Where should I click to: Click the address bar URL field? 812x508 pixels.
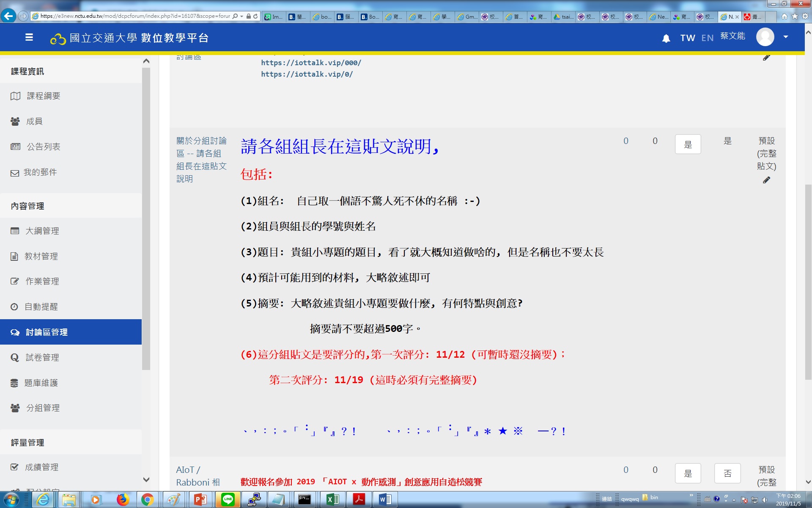135,16
